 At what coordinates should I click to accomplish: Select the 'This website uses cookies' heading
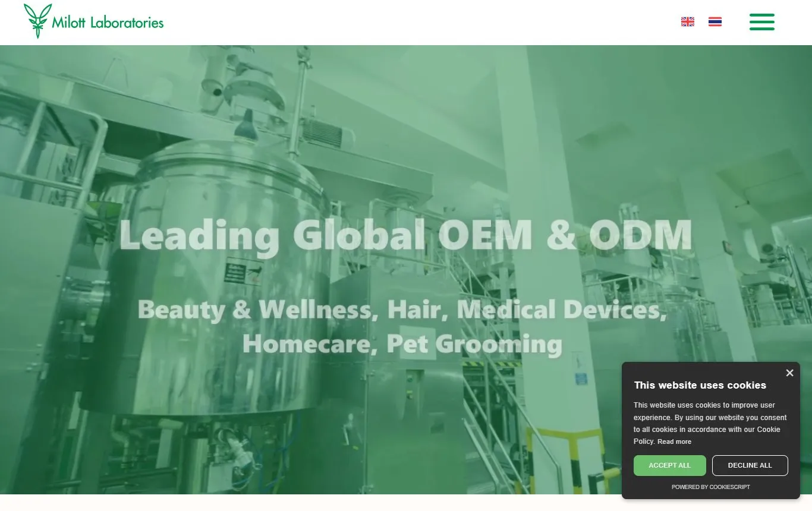click(700, 385)
